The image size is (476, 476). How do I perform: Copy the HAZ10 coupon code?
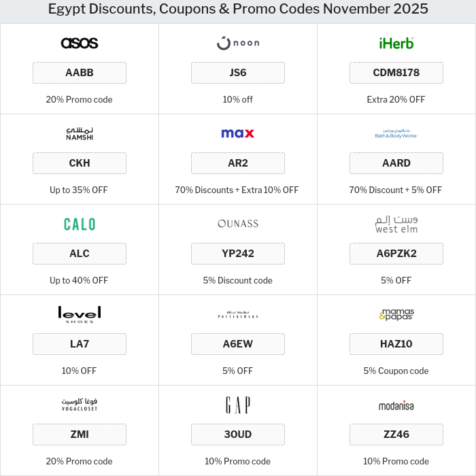click(x=396, y=344)
